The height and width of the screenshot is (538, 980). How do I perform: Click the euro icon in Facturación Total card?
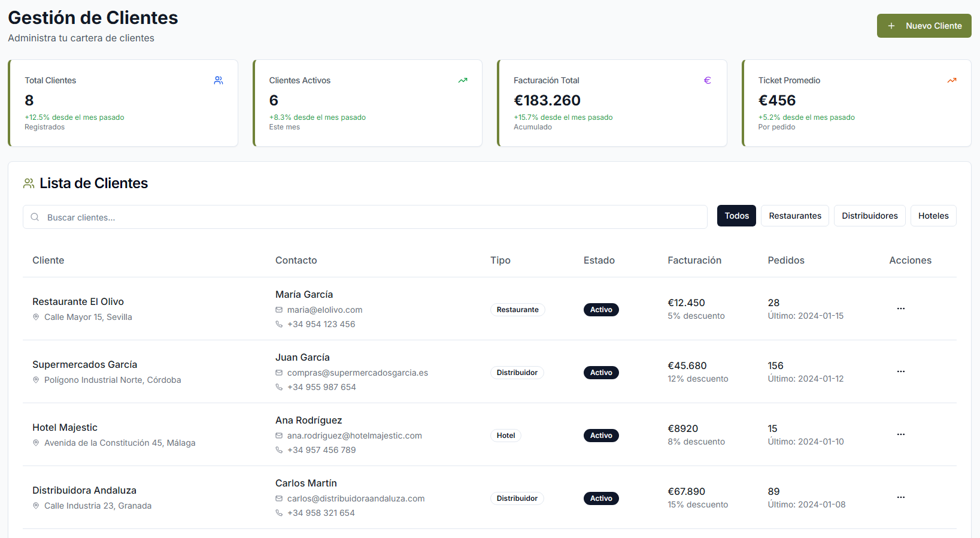coord(707,80)
